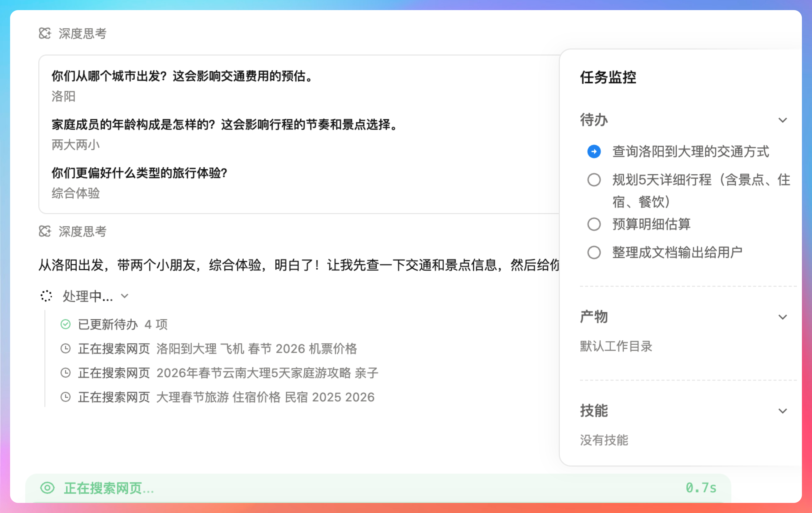Check the 规划5天详细行程 todo circle
Image resolution: width=812 pixels, height=513 pixels.
[594, 180]
